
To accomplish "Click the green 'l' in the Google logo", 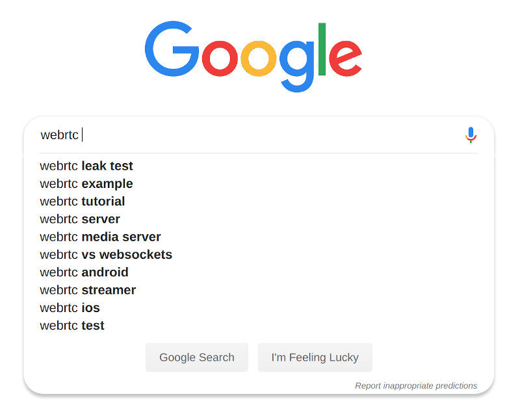I will pos(322,49).
